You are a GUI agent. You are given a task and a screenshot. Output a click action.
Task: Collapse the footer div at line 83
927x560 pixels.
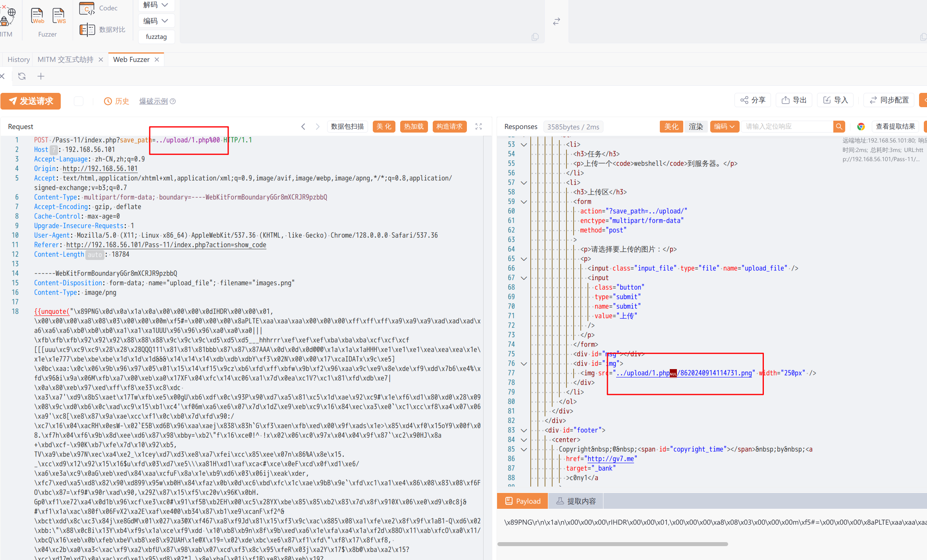coord(524,431)
